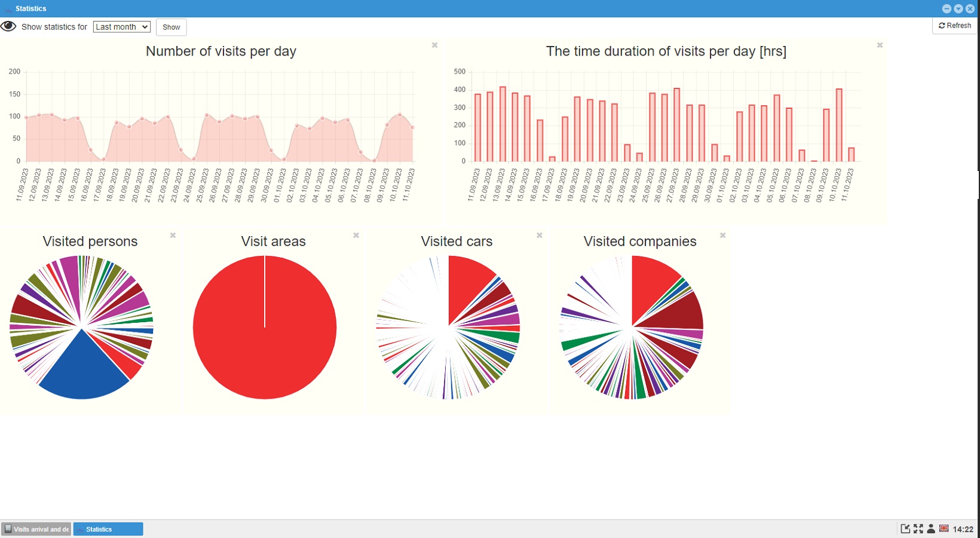
Task: Click the Visited cars heading
Action: click(457, 242)
